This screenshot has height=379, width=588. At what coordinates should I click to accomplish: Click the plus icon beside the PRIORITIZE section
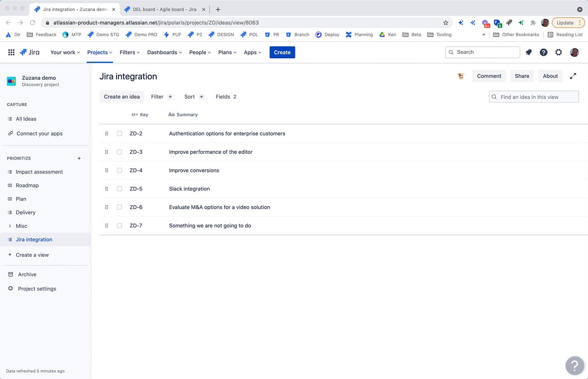pyautogui.click(x=79, y=158)
